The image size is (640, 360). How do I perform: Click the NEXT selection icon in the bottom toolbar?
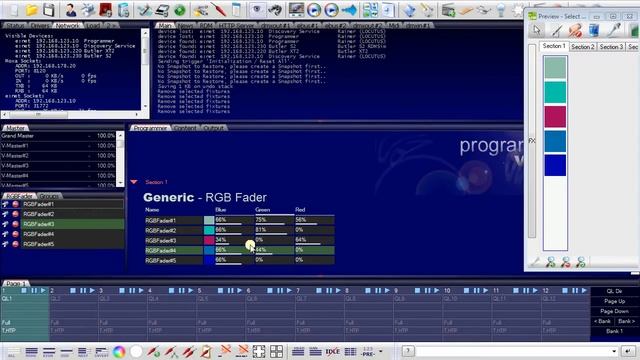click(83, 352)
